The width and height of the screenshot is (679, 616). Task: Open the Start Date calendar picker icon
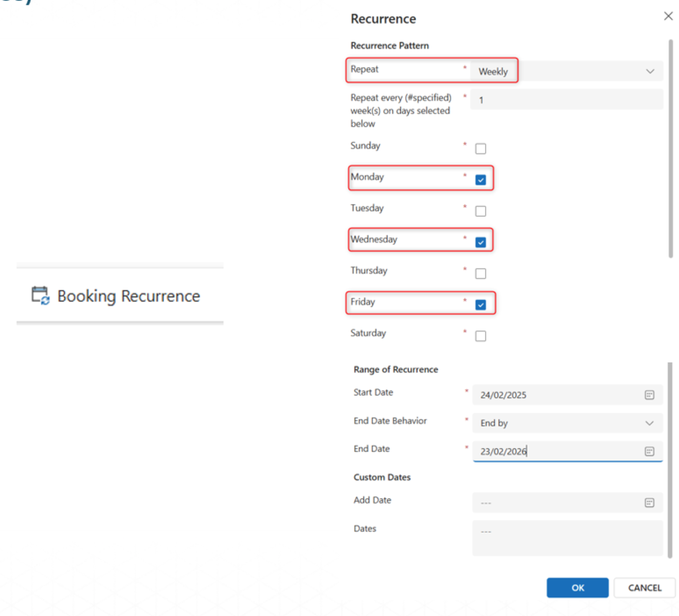click(649, 395)
